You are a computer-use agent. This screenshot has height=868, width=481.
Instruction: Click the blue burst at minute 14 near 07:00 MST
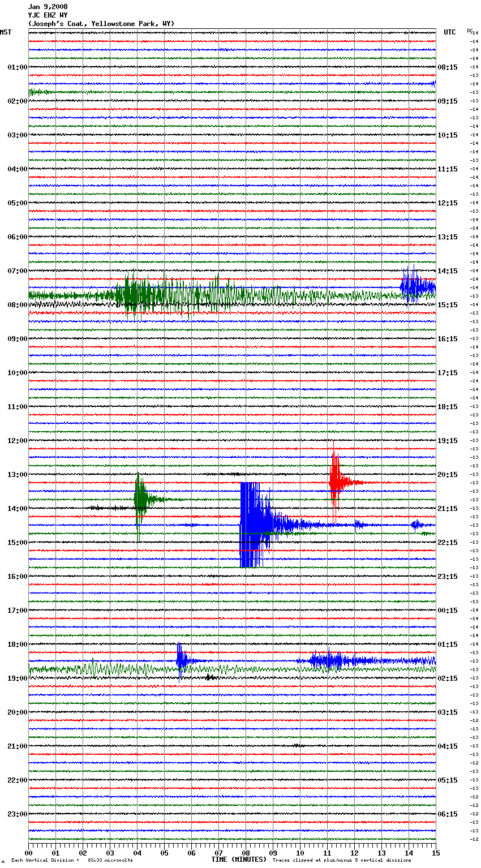click(418, 287)
